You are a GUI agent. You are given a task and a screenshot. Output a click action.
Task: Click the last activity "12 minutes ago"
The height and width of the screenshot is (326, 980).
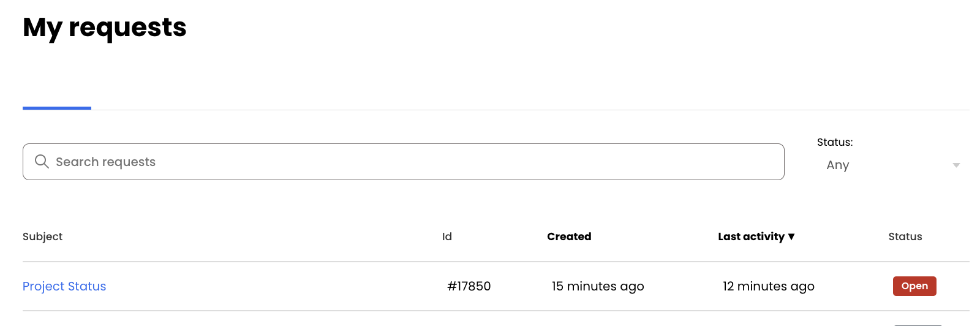pos(768,286)
